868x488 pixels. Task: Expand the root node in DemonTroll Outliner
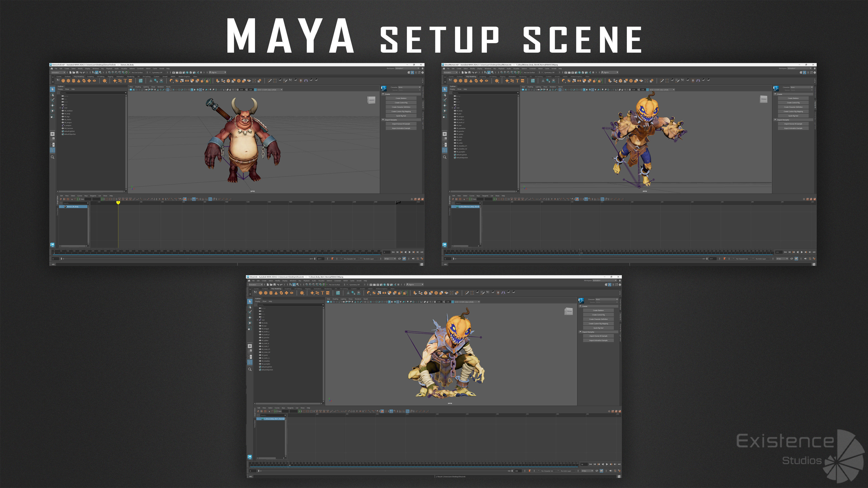click(60, 108)
